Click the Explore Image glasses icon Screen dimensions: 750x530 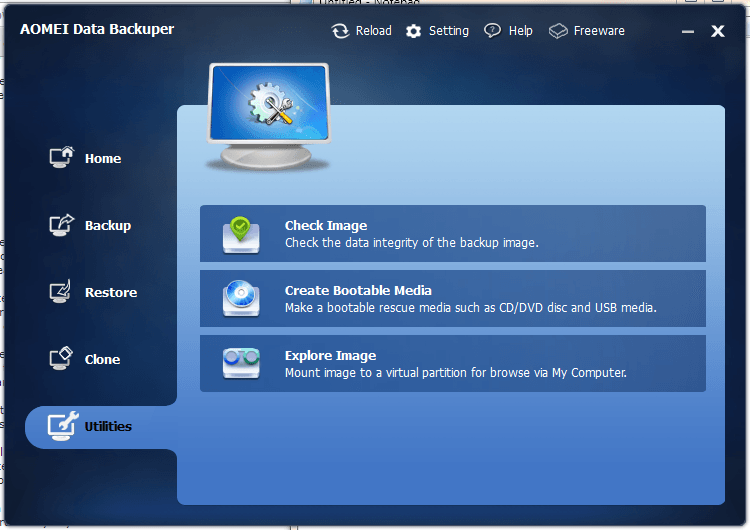(x=241, y=363)
